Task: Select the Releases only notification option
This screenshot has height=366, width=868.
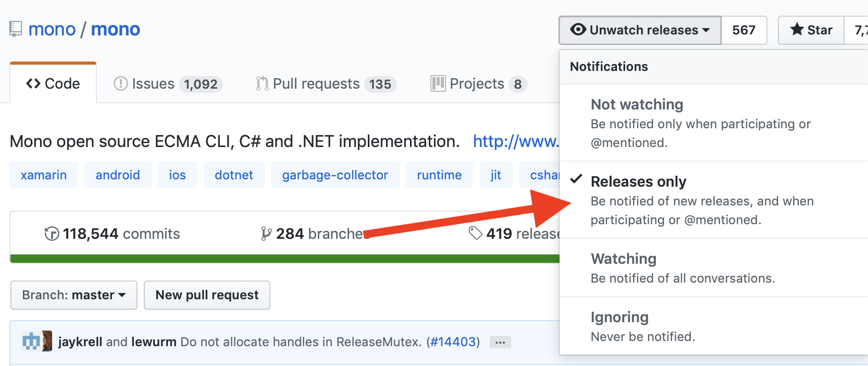Action: click(x=714, y=200)
